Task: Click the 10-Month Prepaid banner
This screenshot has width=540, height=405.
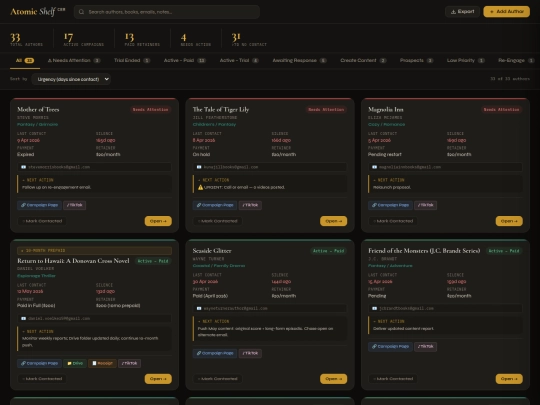Action: [94, 250]
